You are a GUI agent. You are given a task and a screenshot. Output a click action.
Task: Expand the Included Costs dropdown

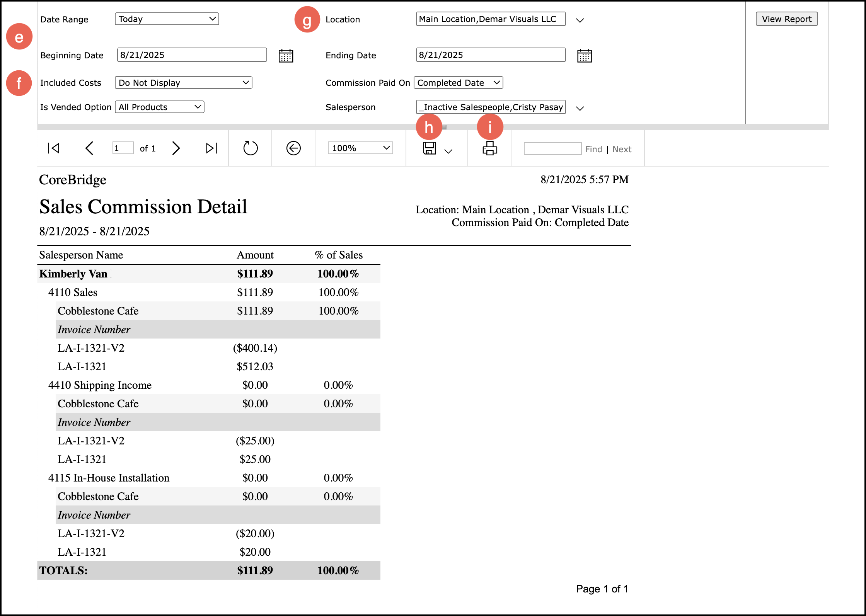coord(183,83)
